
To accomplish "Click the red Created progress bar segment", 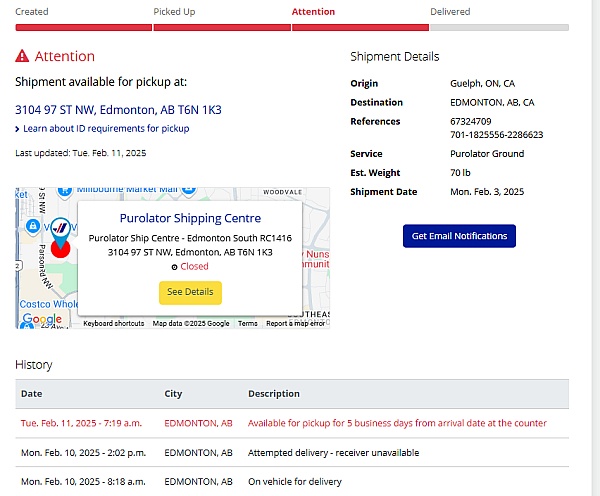I will [83, 28].
